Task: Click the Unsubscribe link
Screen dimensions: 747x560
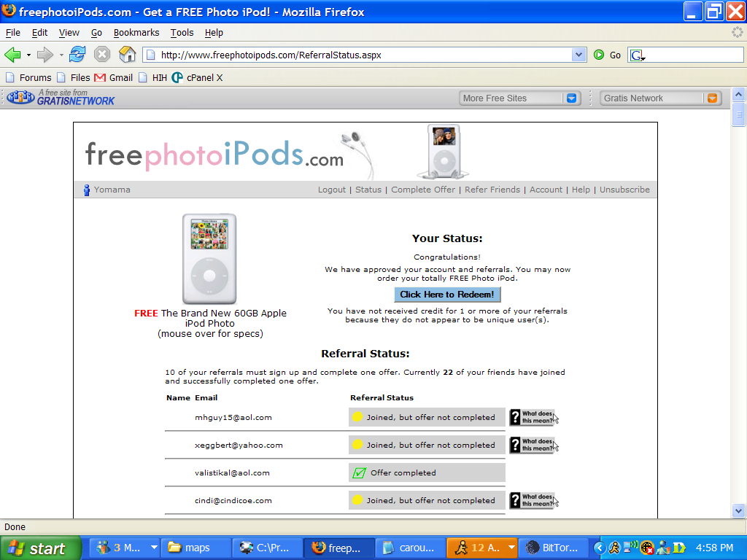Action: (x=624, y=190)
